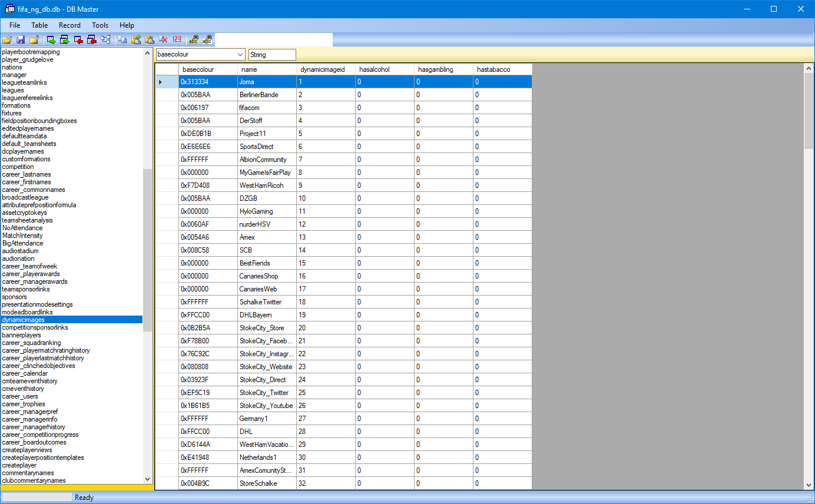Expand the basecolour column filter dropdown
This screenshot has height=504, width=815.
[x=240, y=55]
